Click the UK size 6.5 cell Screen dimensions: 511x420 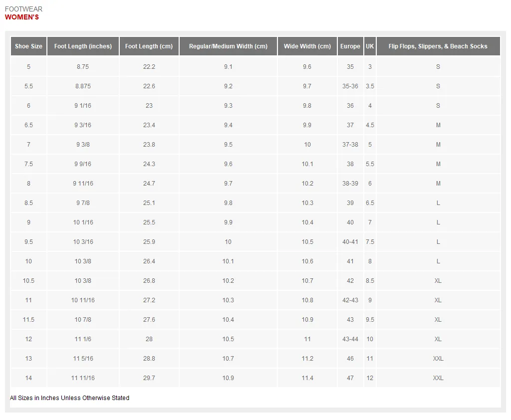click(x=370, y=203)
